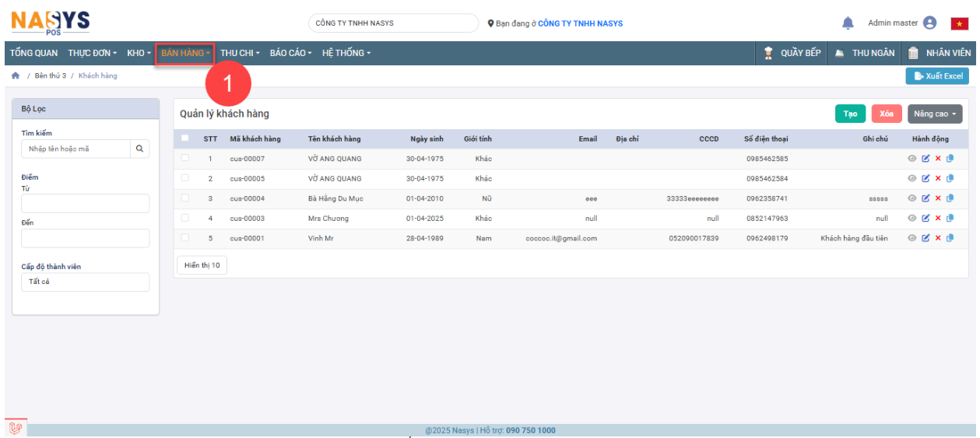This screenshot has width=980, height=438.
Task: Open the Cấp độ thành viên dropdown
Action: [85, 282]
